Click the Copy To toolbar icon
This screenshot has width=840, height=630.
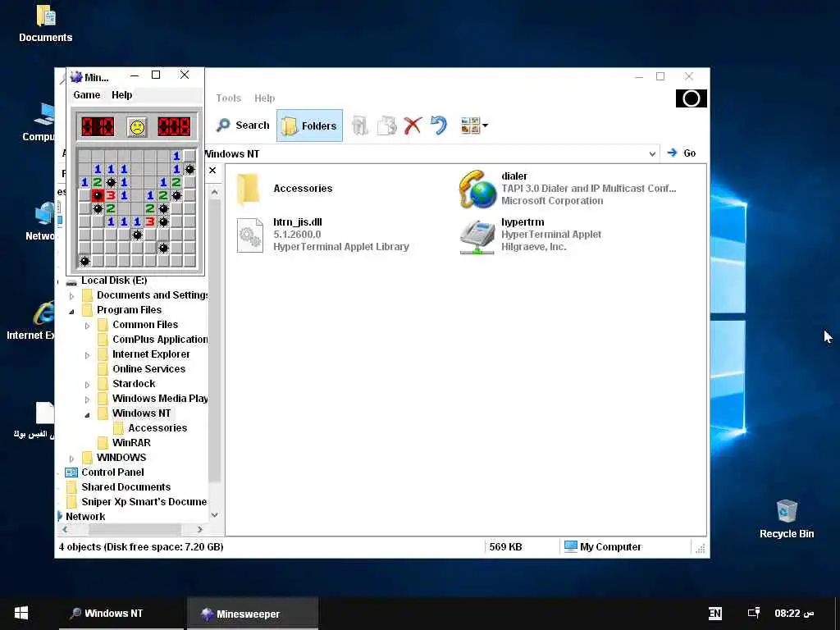(x=386, y=126)
